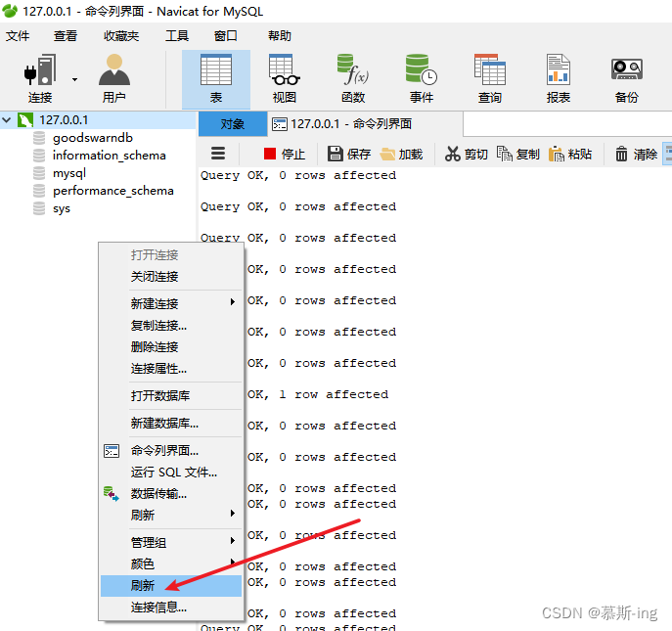Switch to the 对象 tab
Viewport: 672px width, 631px height.
(x=233, y=124)
